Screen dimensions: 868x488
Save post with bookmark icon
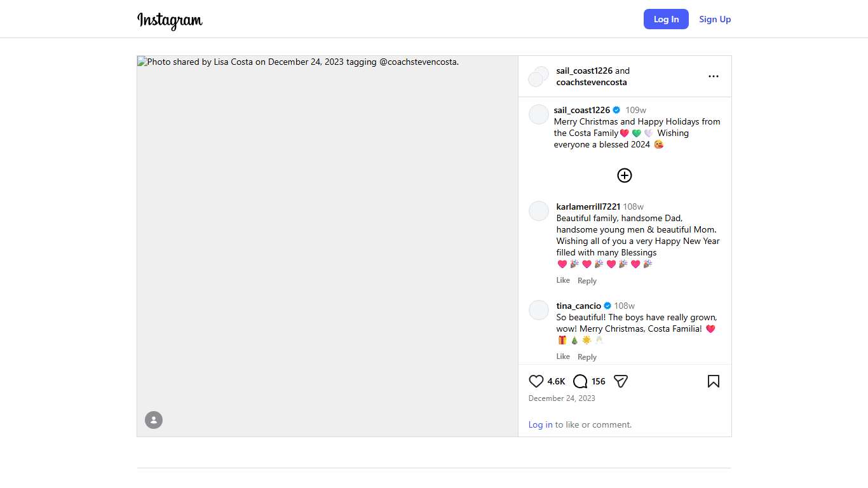click(713, 381)
